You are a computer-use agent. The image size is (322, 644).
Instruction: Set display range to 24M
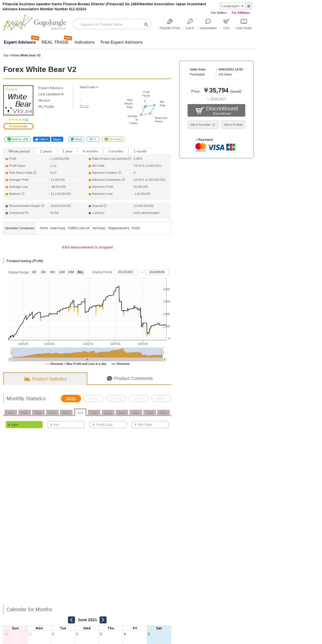pyautogui.click(x=71, y=272)
